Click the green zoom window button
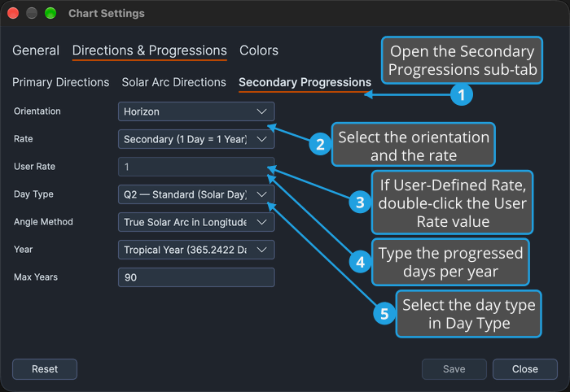This screenshot has width=570, height=392. click(50, 14)
